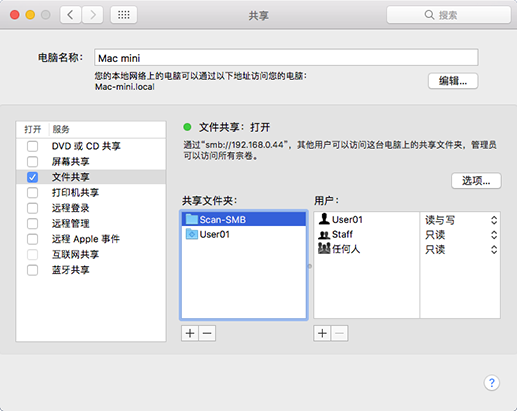Select the DVD 或 CD 共享 service label
This screenshot has width=517, height=411.
tap(86, 146)
